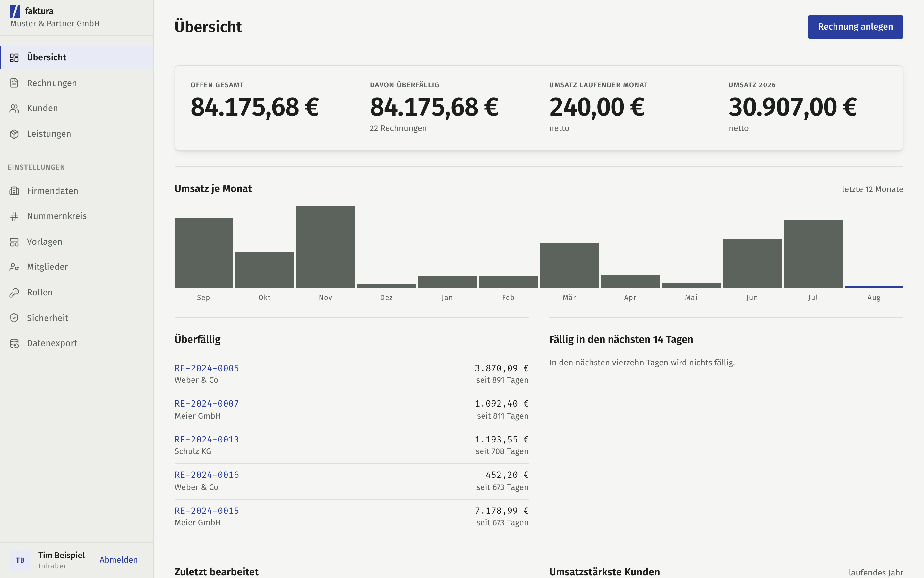The width and height of the screenshot is (924, 578).
Task: Click the Leistungen box icon
Action: pos(14,134)
